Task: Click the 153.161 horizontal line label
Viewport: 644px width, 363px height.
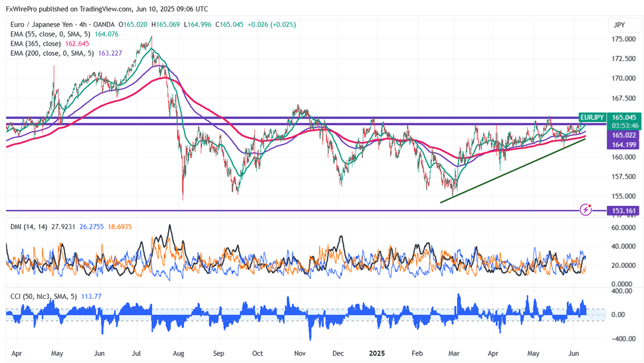Action: (x=624, y=211)
